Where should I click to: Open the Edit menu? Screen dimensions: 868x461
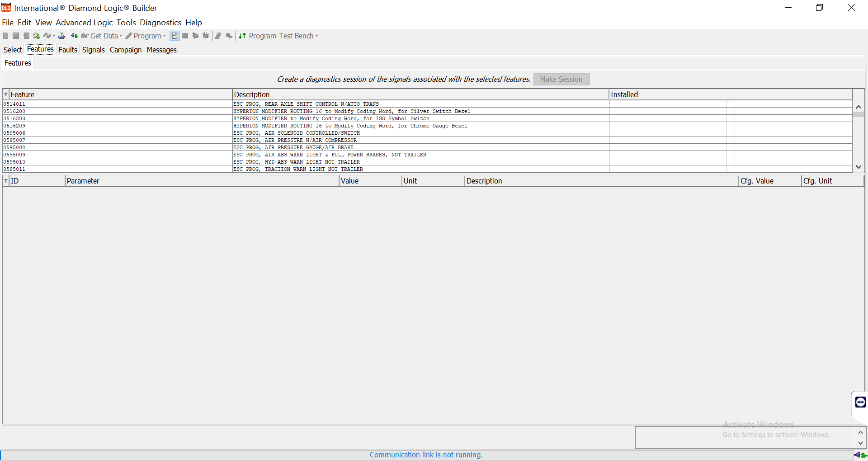tap(24, 23)
